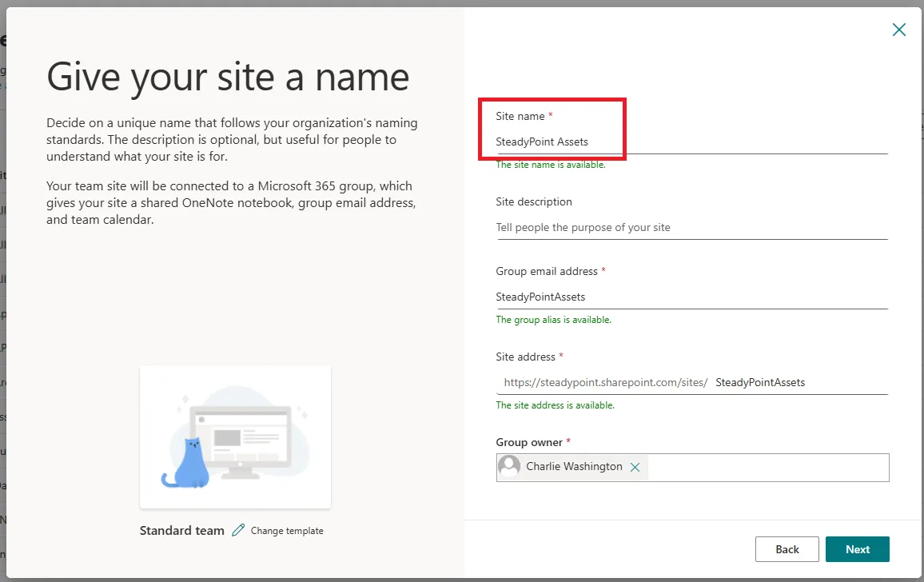Click the Next button
The width and height of the screenshot is (924, 582).
click(857, 549)
